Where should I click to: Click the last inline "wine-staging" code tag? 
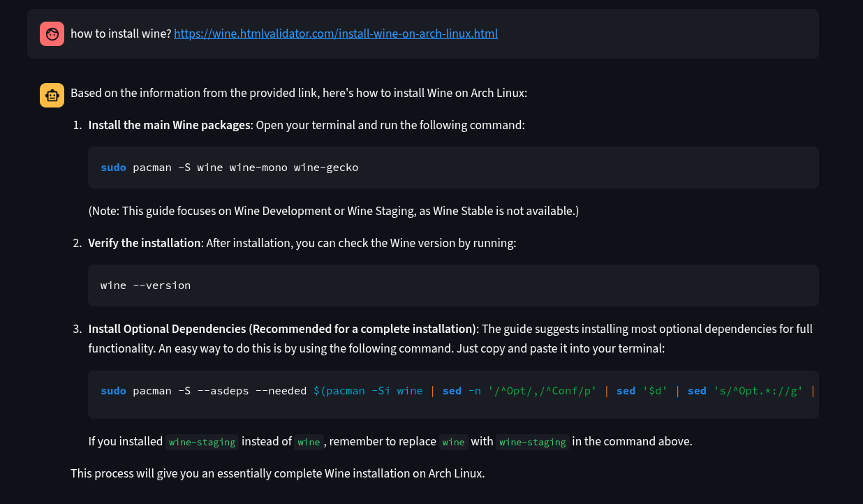(x=532, y=442)
